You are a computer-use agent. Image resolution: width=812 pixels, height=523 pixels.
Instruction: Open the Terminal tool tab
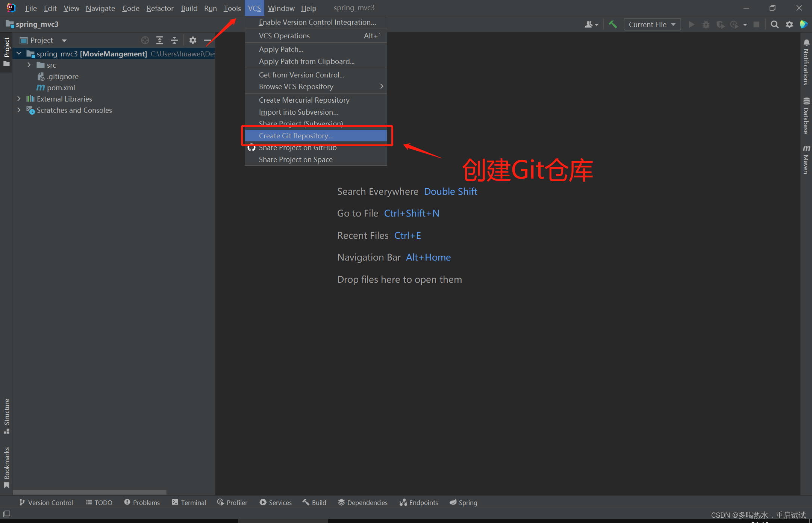[189, 502]
